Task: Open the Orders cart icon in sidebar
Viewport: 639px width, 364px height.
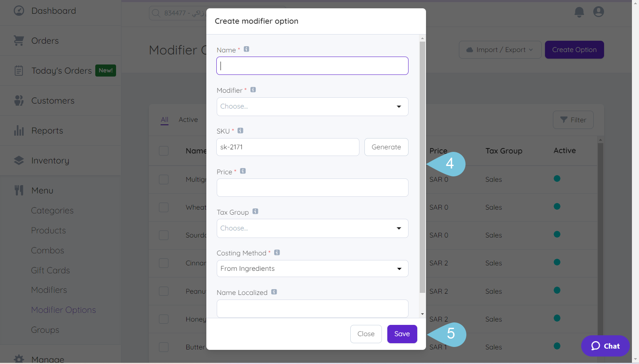Action: [19, 40]
